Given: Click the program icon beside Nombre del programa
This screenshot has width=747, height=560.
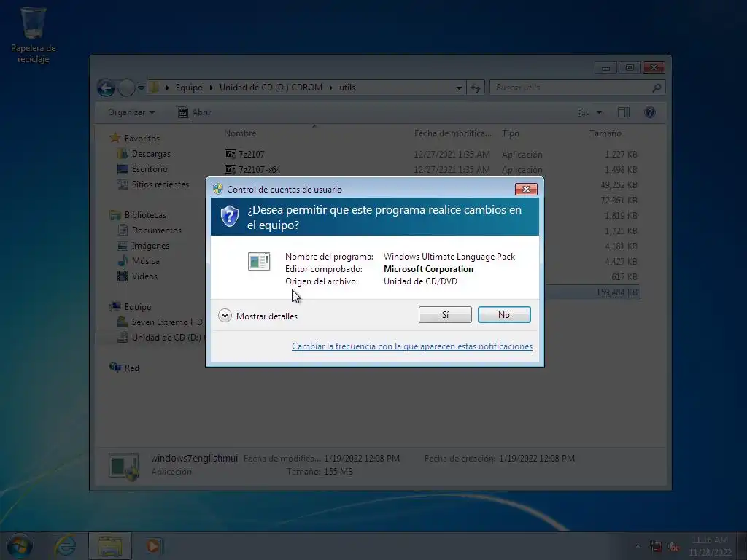Looking at the screenshot, I should tap(259, 262).
